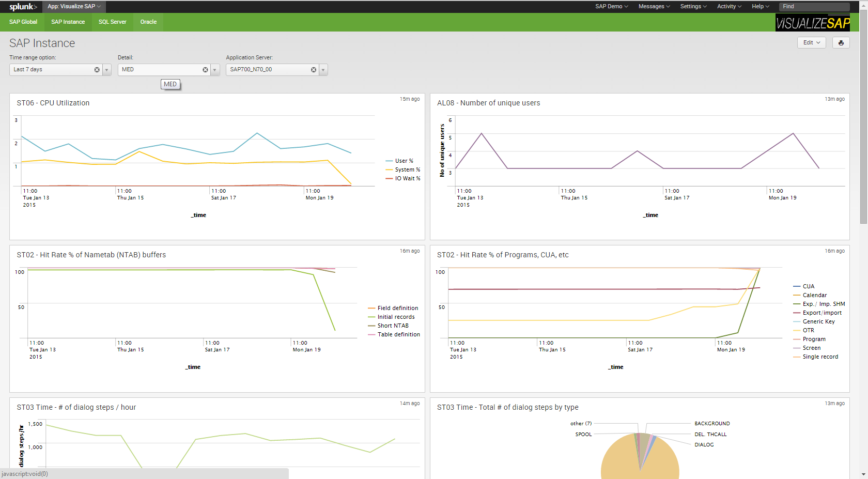
Task: Click the Splunk logo
Action: tap(23, 7)
